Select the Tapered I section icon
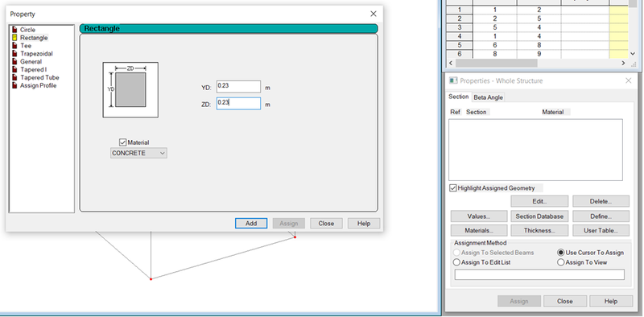The image size is (644, 317). tap(14, 69)
